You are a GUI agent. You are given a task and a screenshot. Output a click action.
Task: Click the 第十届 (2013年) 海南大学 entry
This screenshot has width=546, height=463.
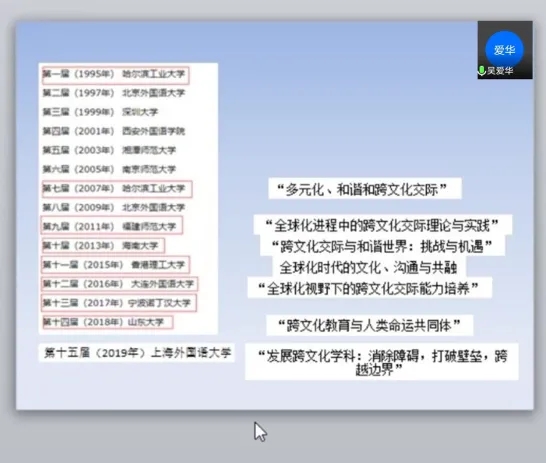point(103,246)
